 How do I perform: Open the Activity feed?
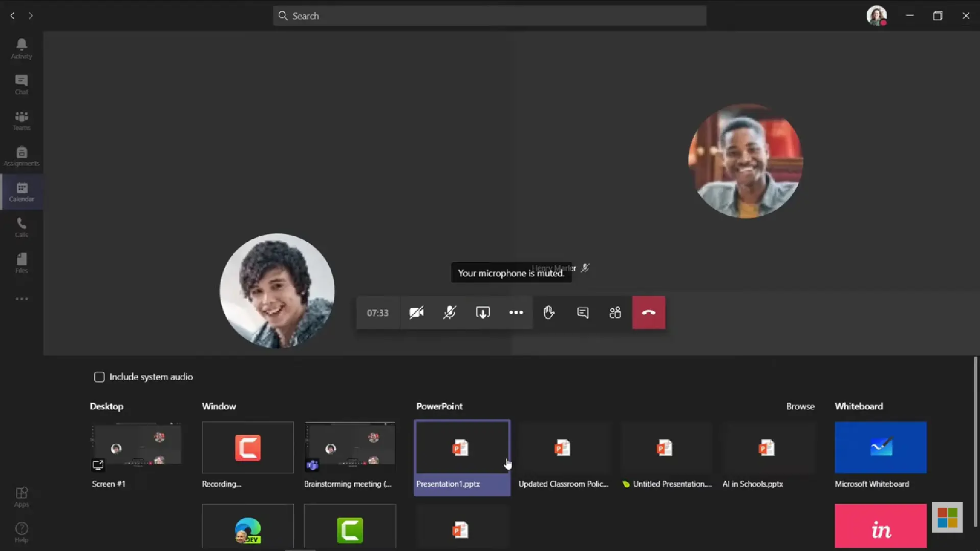(21, 47)
